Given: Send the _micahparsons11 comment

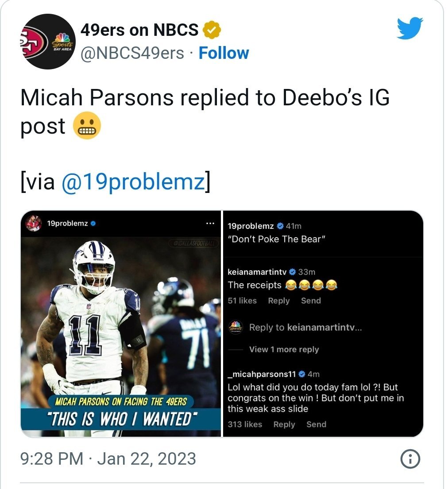Looking at the screenshot, I should point(316,424).
